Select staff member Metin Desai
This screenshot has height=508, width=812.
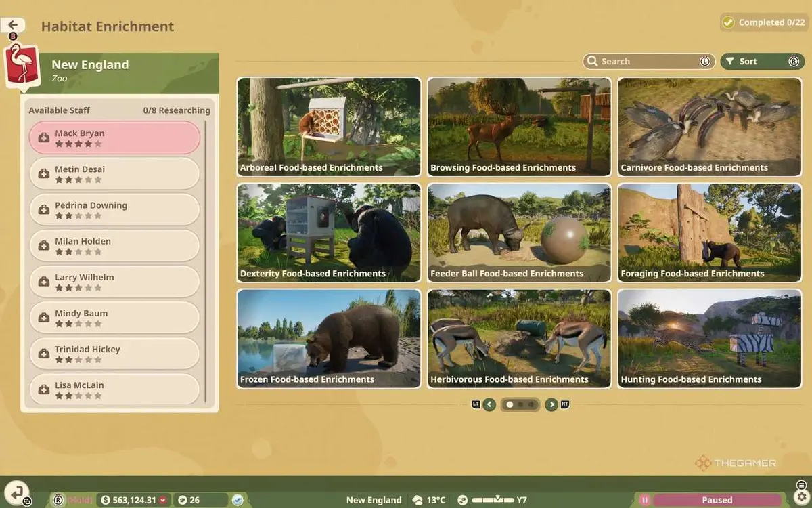(x=114, y=173)
